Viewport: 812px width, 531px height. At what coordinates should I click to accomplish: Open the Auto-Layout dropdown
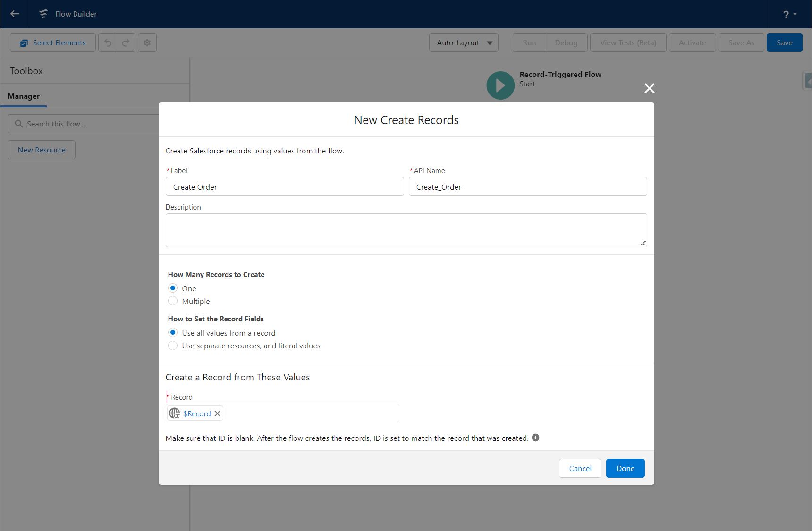point(464,42)
